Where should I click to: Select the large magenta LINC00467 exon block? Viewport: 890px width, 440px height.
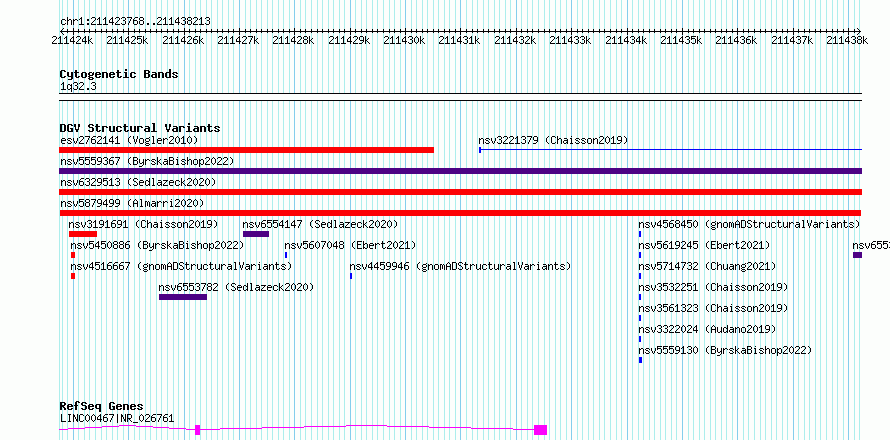540,430
